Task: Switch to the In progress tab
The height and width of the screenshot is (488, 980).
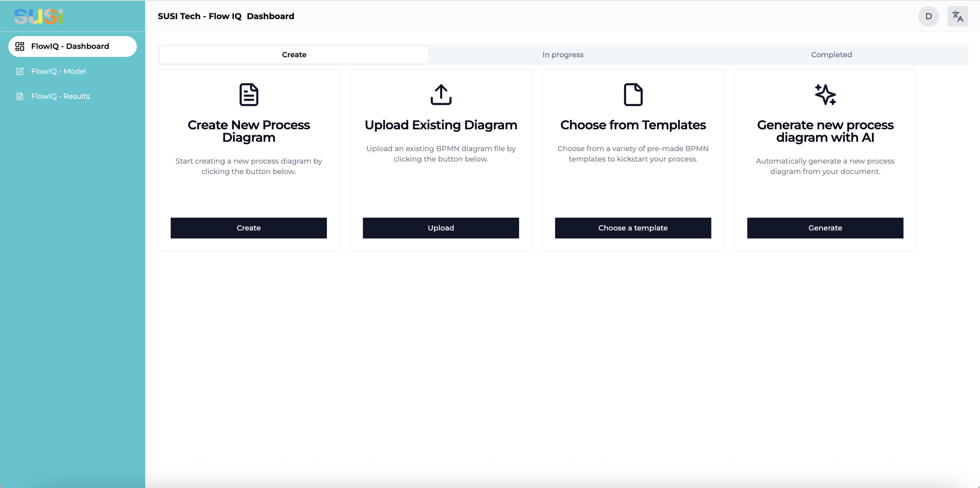Action: coord(563,55)
